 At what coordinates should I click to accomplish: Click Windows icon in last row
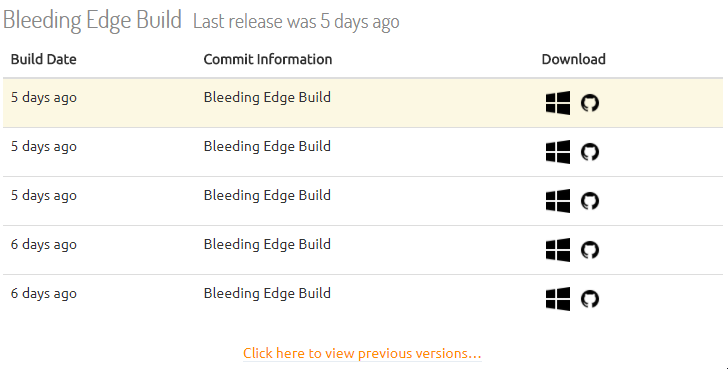(x=558, y=299)
